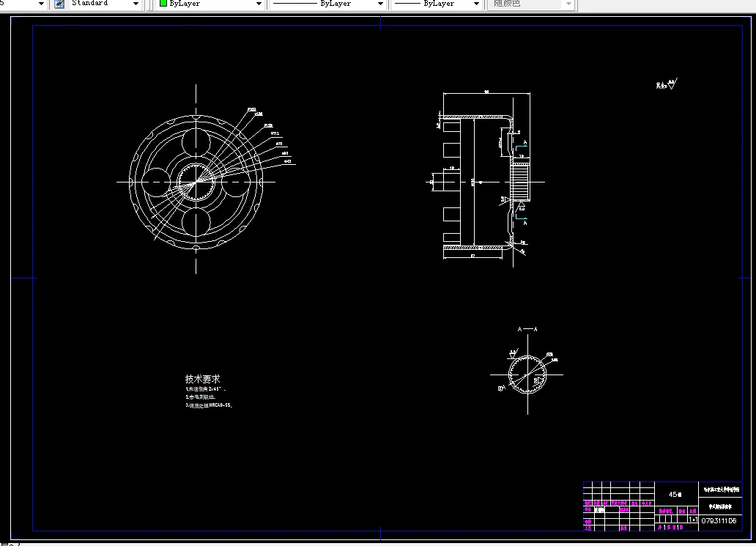Select the 其余 surface roughness symbol at top right
Image resolution: width=756 pixels, height=546 pixels.
click(x=667, y=84)
